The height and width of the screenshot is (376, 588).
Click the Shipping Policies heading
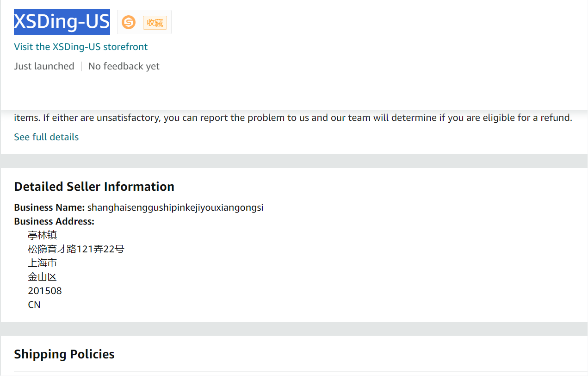64,354
